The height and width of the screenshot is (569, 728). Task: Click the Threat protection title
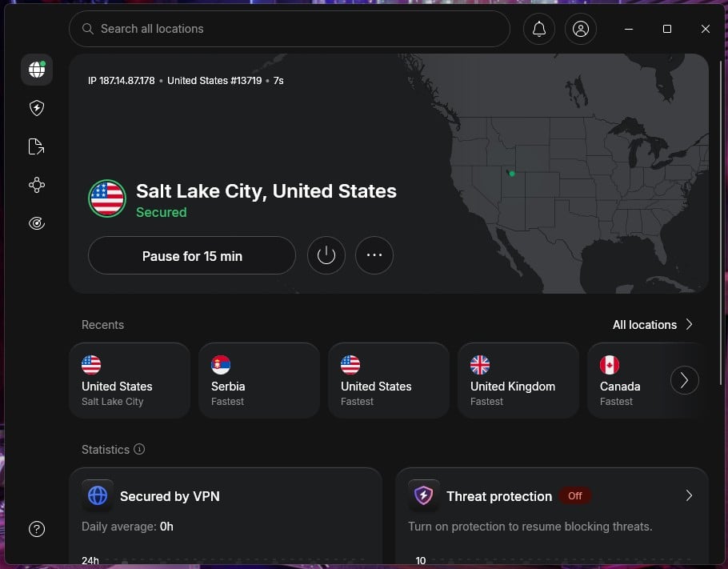499,496
